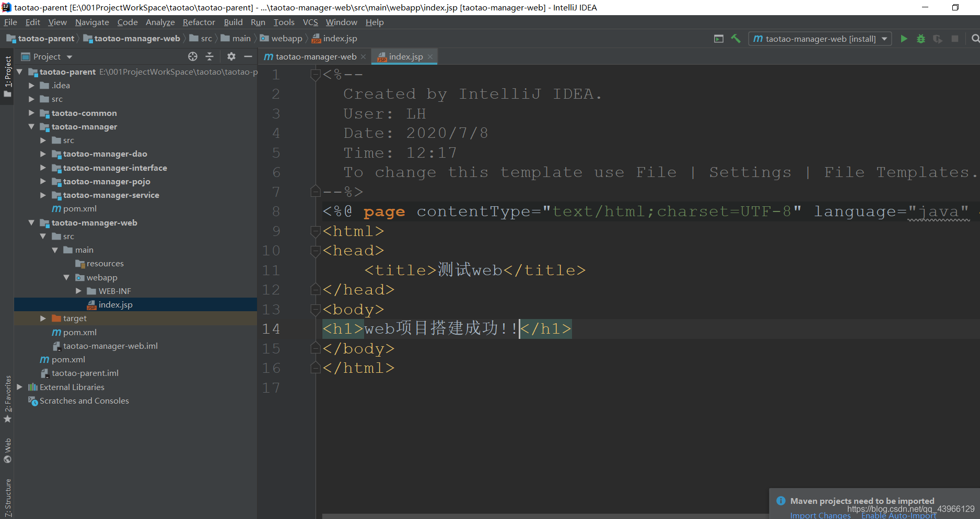This screenshot has width=980, height=519.
Task: Toggle the 2: Favorites side tab
Action: coord(7,399)
